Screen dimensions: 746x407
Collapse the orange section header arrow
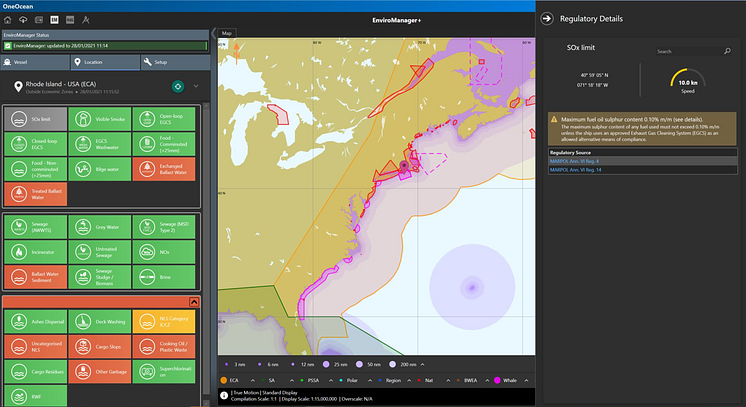(194, 302)
